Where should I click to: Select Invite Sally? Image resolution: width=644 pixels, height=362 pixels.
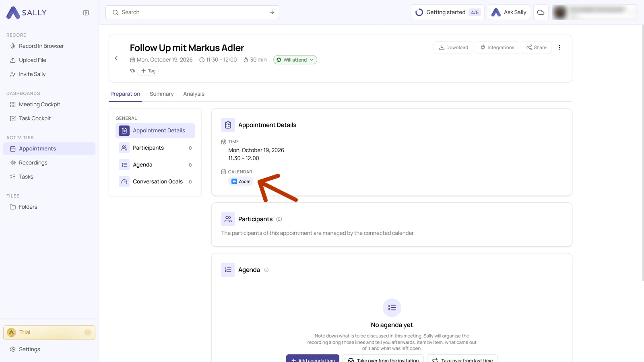coord(50,74)
